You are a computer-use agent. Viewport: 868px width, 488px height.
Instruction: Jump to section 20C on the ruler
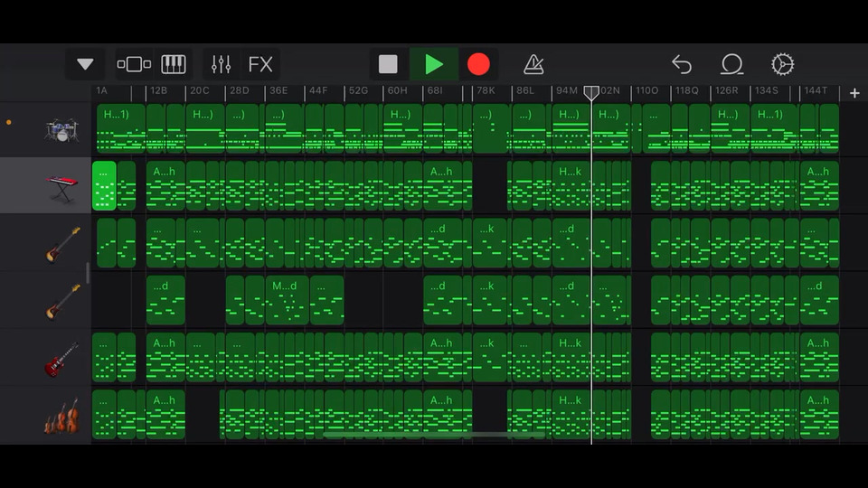coord(199,90)
